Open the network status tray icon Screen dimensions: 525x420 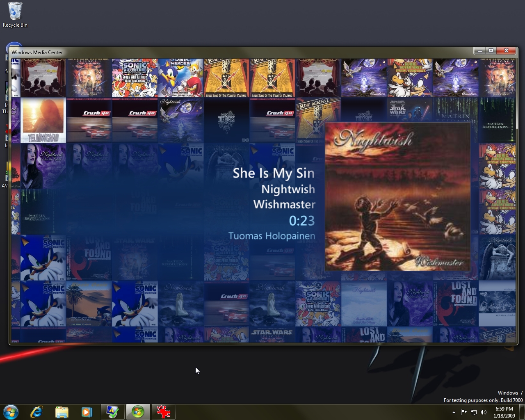coord(474,412)
